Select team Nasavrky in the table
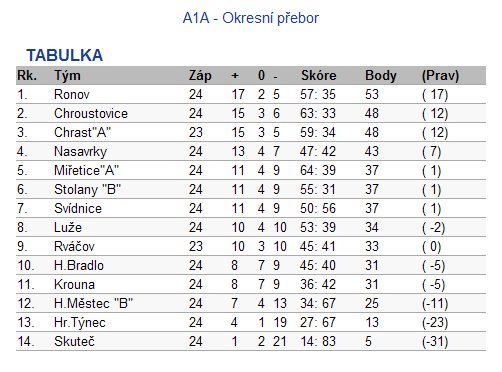The image size is (502, 372). click(80, 152)
